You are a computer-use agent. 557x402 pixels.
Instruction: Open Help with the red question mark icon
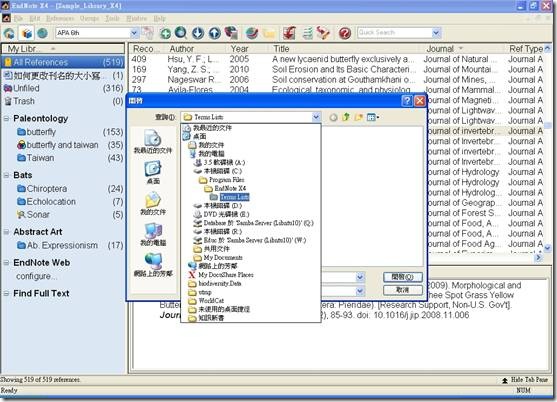(345, 33)
